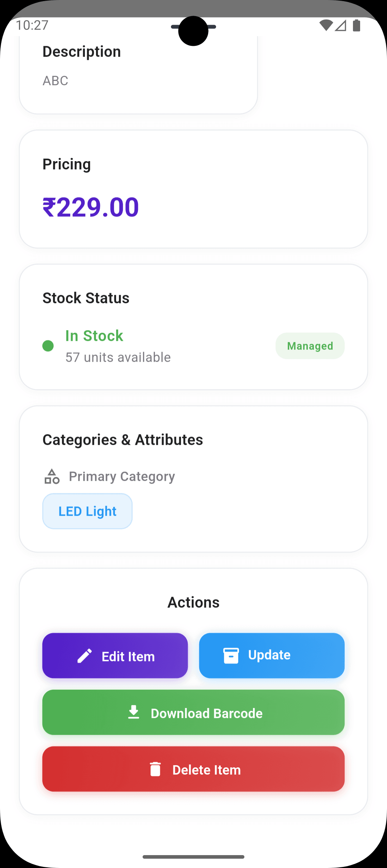Tap the Primary Category shapes icon

tap(52, 477)
